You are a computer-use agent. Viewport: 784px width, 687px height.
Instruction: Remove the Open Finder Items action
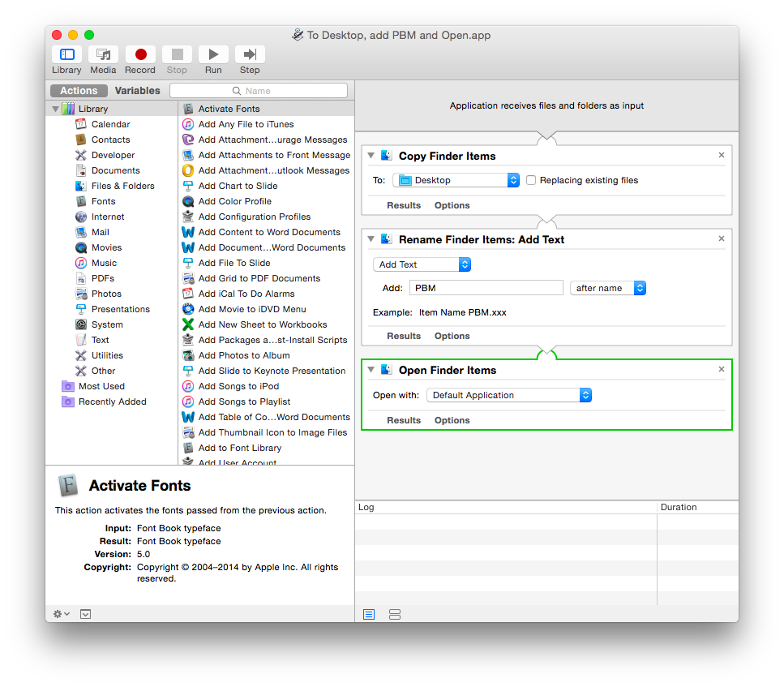coord(722,369)
